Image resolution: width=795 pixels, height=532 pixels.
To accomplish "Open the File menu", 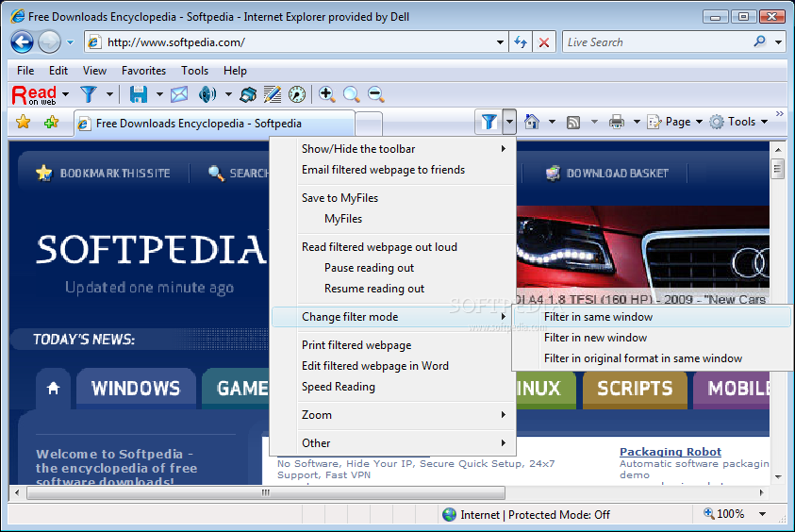I will point(25,71).
